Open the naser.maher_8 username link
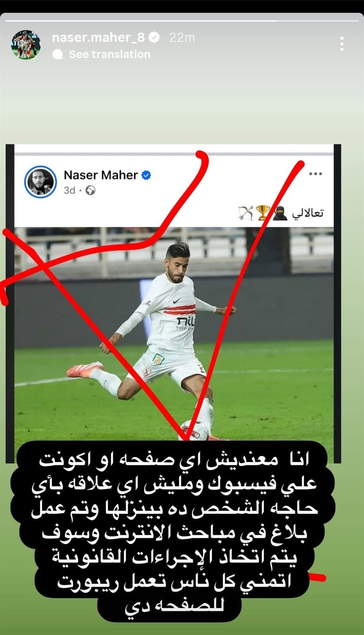The width and height of the screenshot is (364, 635). pos(98,37)
